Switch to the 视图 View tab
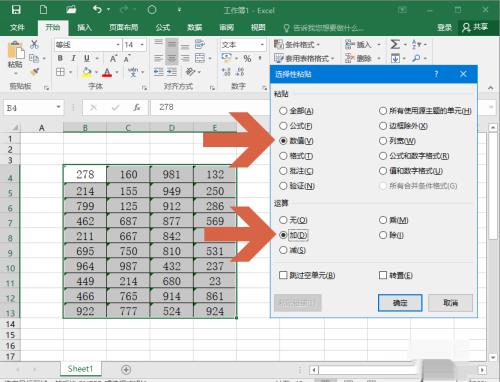The image size is (500, 382). point(258,27)
